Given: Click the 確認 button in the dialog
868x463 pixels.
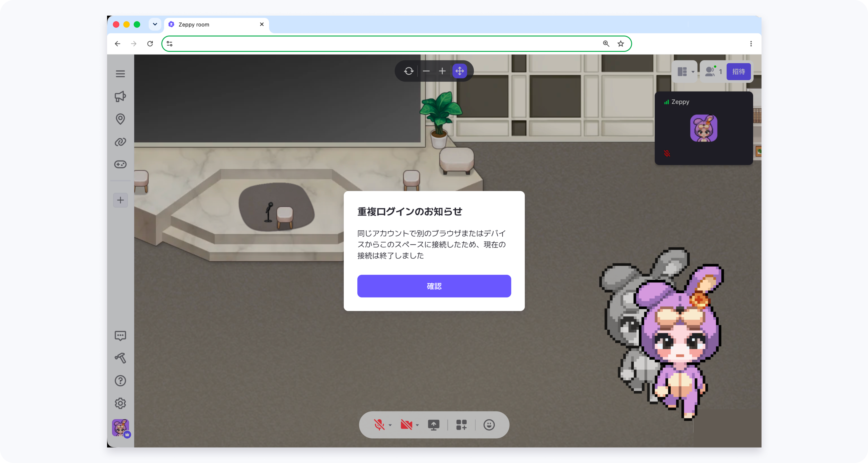Looking at the screenshot, I should click(434, 286).
